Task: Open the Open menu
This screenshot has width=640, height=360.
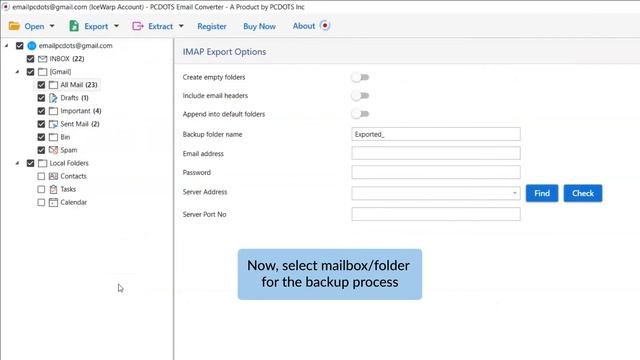Action: click(34, 27)
